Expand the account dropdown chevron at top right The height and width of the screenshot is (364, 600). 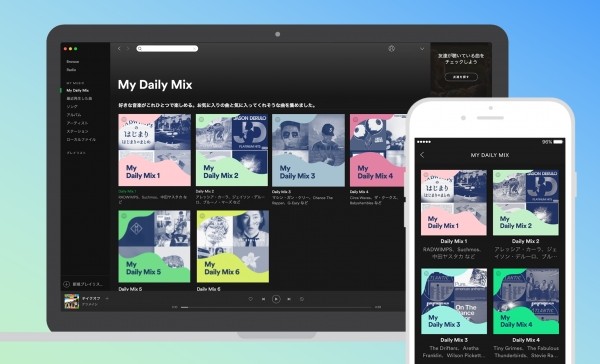[x=422, y=49]
